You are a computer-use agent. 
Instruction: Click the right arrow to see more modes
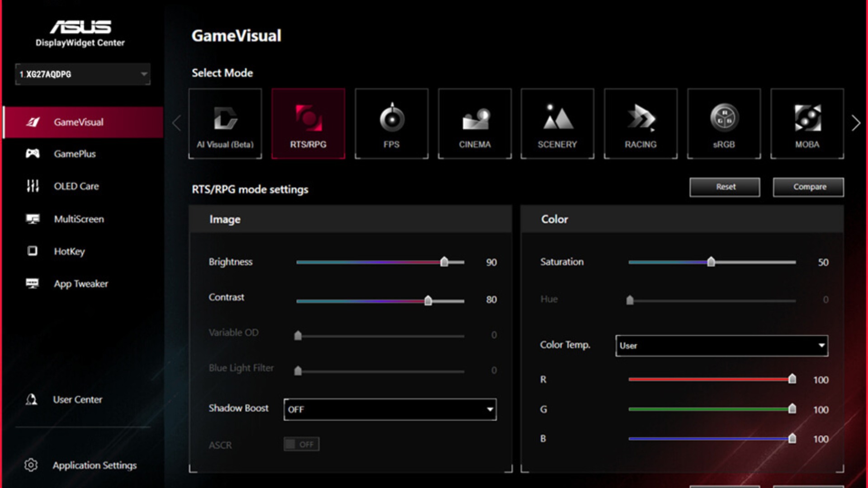[x=855, y=122]
